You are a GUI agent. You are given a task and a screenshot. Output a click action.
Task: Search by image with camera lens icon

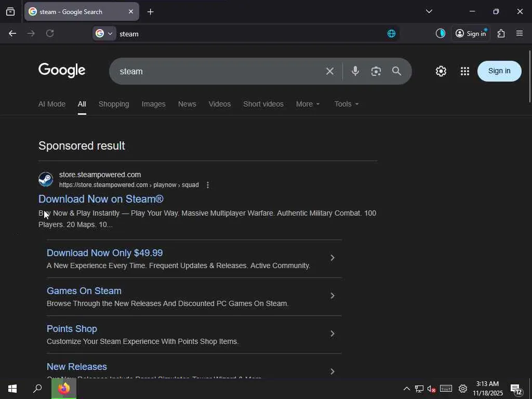(376, 71)
